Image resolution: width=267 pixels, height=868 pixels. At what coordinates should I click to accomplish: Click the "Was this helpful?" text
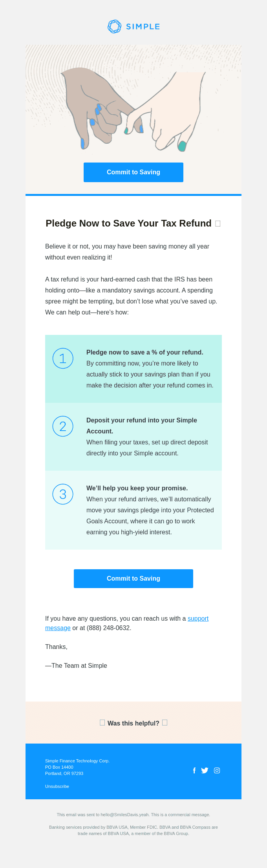(x=133, y=723)
